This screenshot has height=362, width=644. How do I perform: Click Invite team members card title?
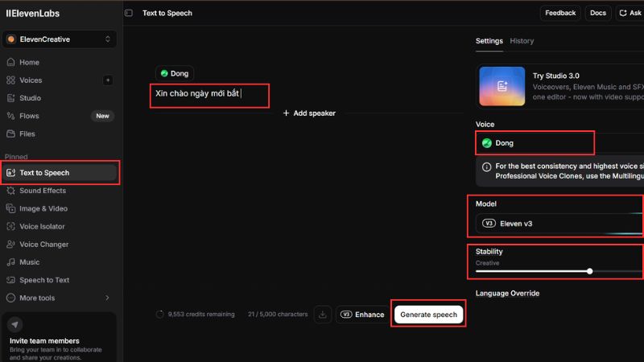coord(44,340)
